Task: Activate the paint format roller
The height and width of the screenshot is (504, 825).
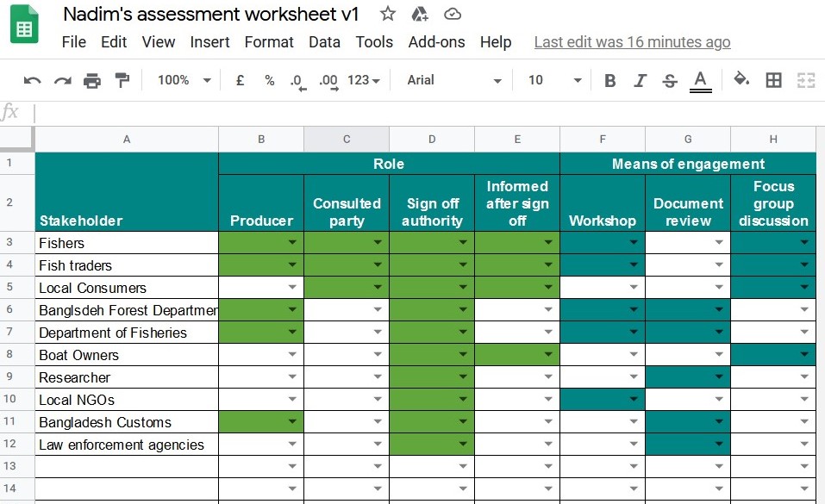Action: [122, 80]
